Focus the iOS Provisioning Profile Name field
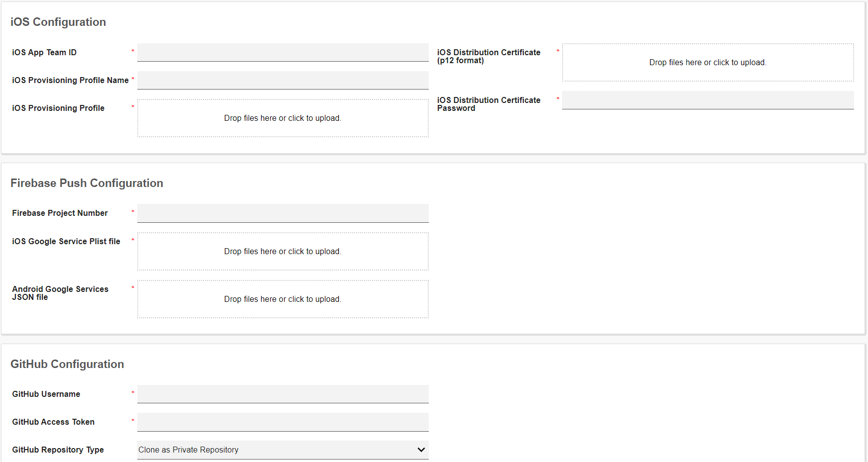This screenshot has height=462, width=868. (x=283, y=80)
